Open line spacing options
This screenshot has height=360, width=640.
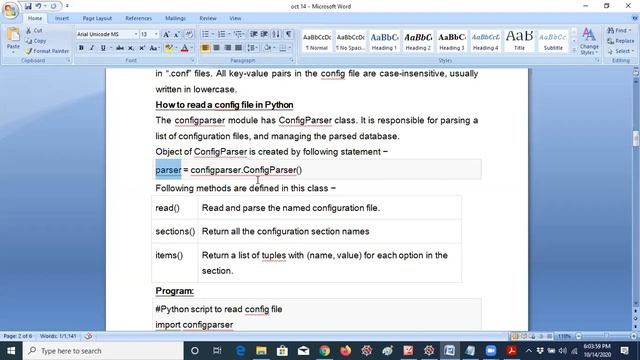(x=252, y=48)
